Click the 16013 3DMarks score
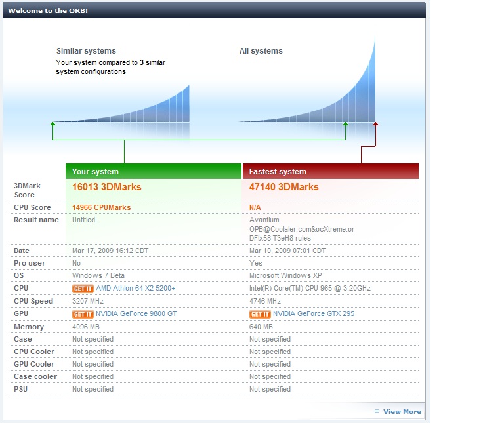Image resolution: width=504 pixels, height=423 pixels. pos(107,187)
